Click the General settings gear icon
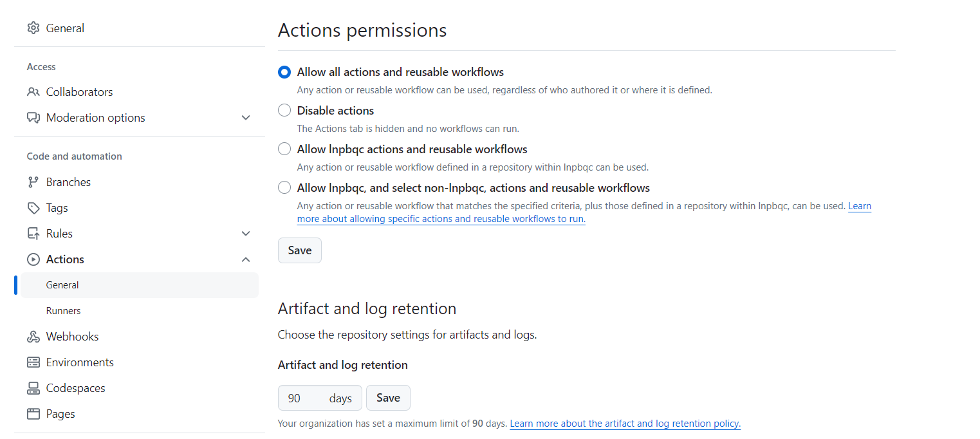Viewport: 980px width, 439px height. (33, 28)
